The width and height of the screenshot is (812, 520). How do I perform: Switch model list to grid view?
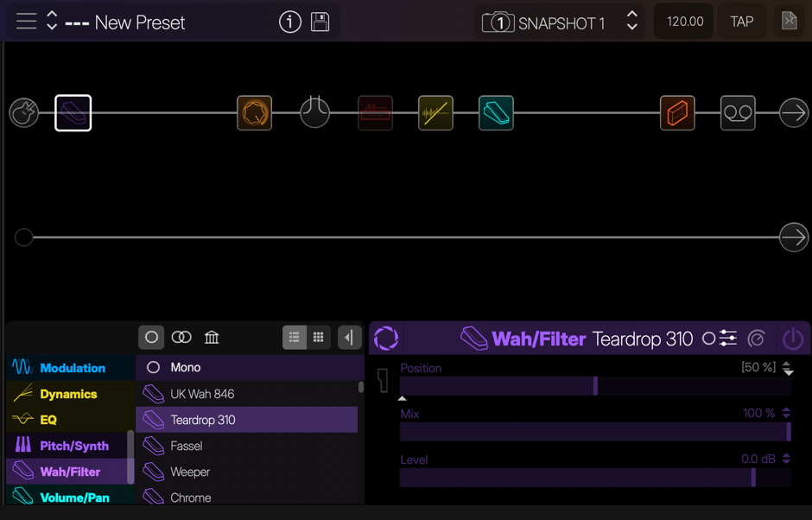tap(318, 338)
